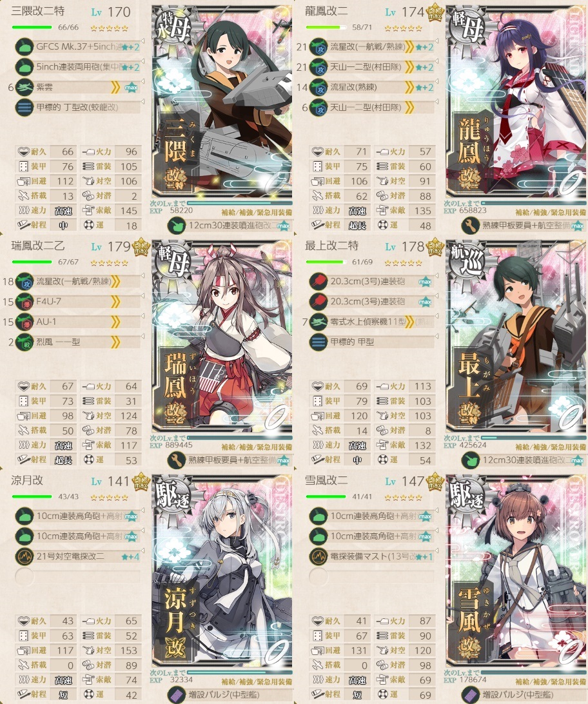588x704 pixels.
Task: Click the purple 増設バルジ icon on 涼月改
Action: coord(177,694)
